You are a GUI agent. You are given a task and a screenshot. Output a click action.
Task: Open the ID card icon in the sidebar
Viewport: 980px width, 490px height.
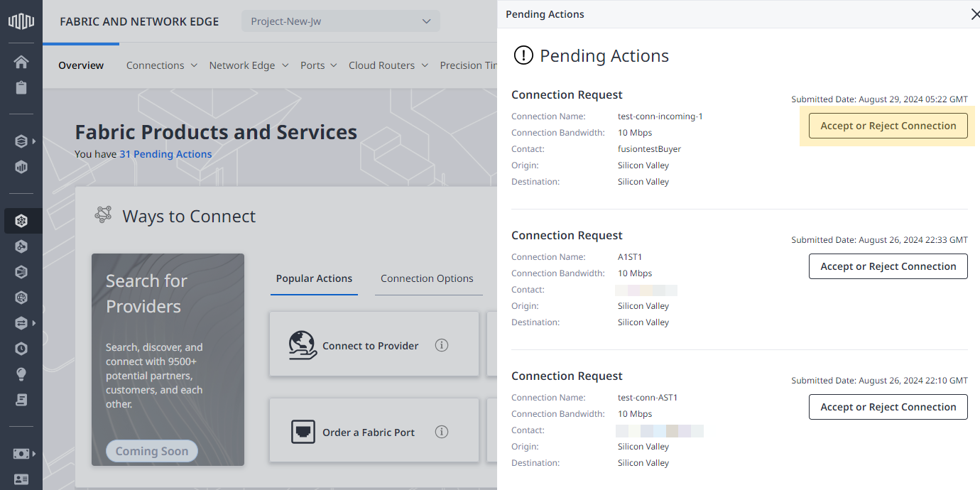tap(21, 479)
